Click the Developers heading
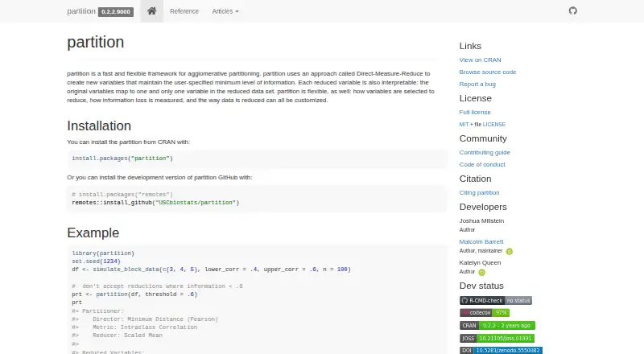Viewport: 644px width, 354px height. (483, 207)
